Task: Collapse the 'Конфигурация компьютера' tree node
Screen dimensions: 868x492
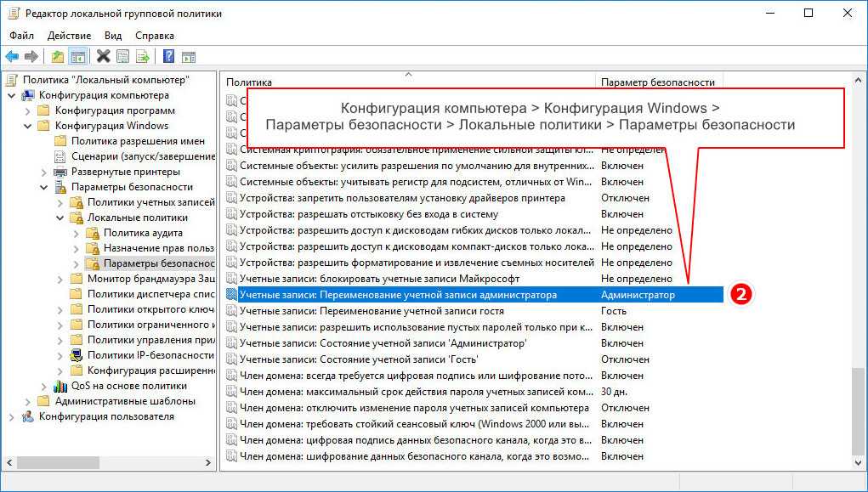Action: (x=12, y=95)
